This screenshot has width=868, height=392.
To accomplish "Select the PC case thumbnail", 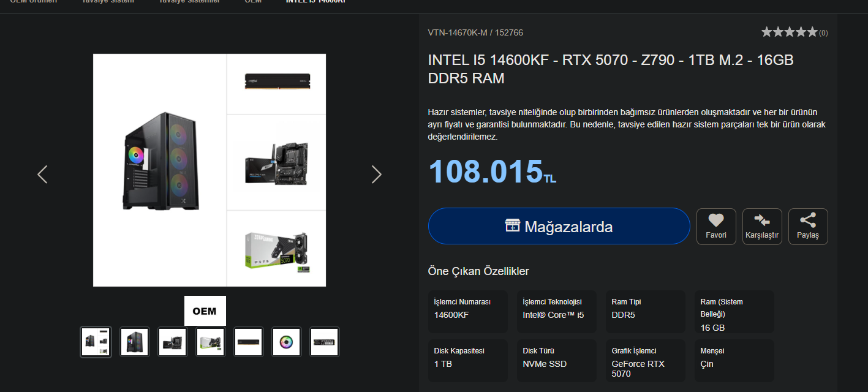I will [134, 342].
